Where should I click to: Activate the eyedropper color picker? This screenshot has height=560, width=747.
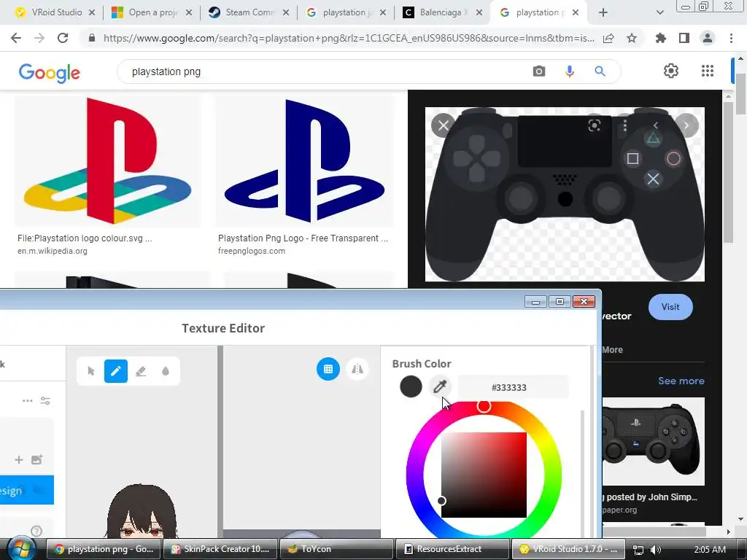440,386
